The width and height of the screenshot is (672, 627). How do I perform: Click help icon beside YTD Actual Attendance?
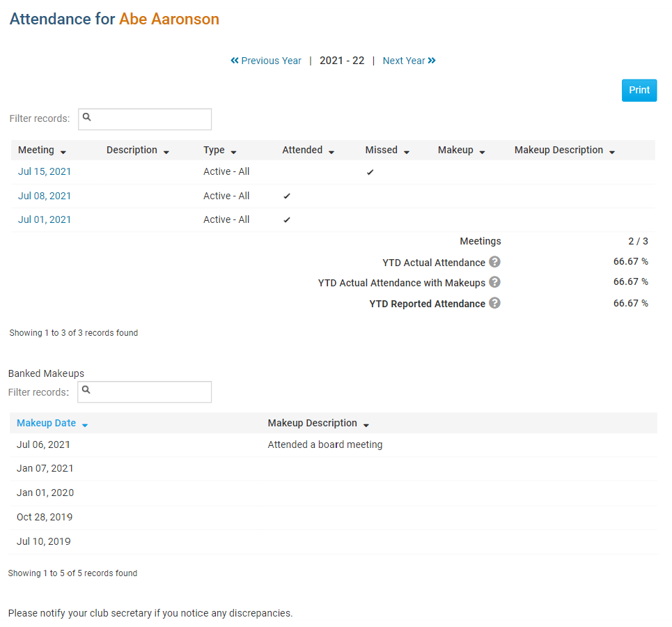494,262
